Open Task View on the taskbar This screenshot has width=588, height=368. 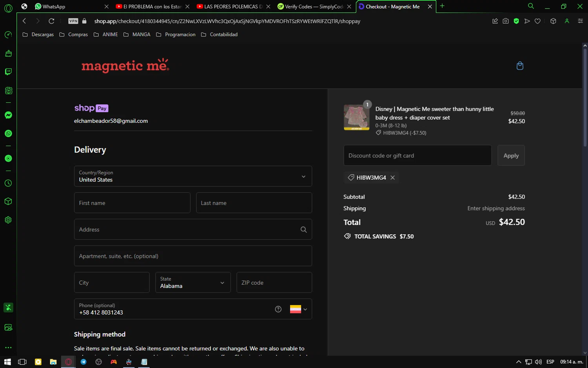[22, 362]
